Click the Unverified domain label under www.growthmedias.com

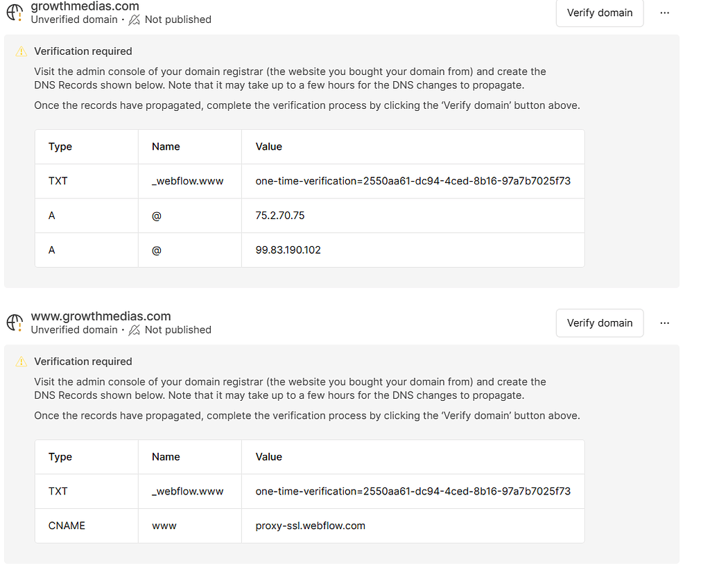point(73,329)
